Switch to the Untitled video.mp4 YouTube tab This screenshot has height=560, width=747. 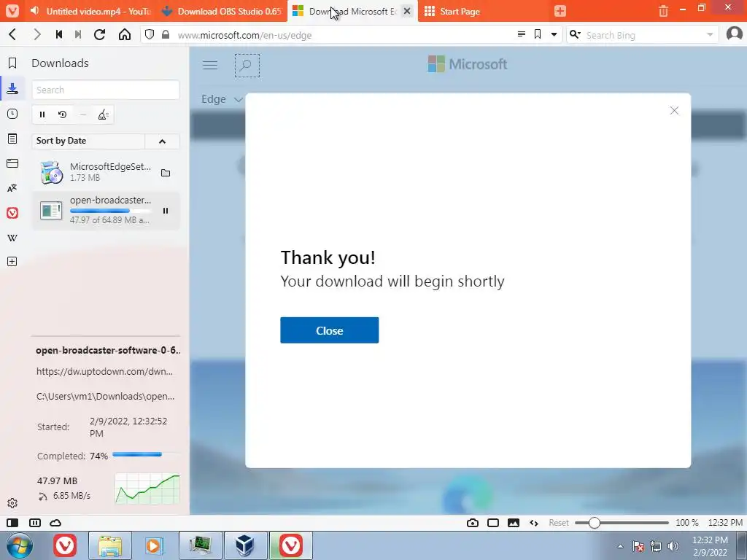point(90,11)
